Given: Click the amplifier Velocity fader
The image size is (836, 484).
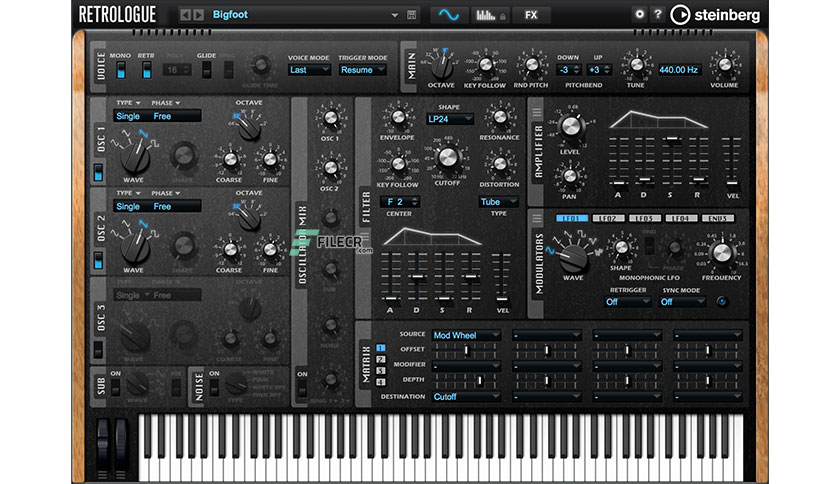Looking at the screenshot, I should coord(732,183).
